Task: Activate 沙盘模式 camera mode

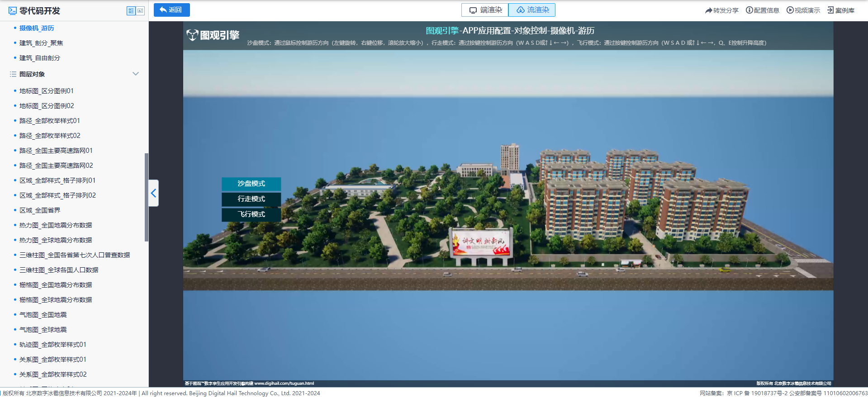Action: (x=251, y=184)
